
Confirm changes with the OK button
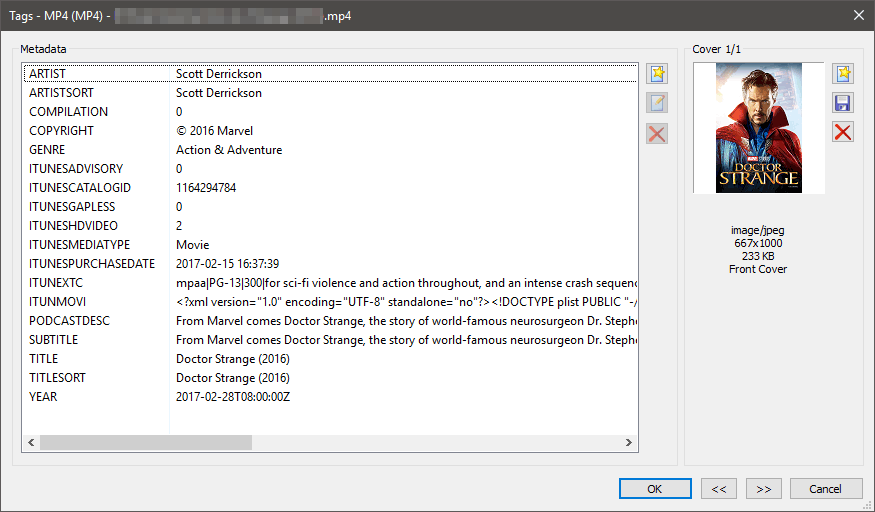(655, 489)
